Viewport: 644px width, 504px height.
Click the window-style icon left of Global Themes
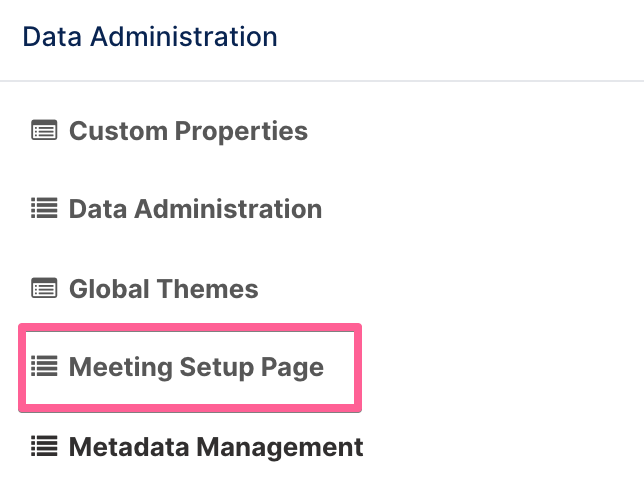(x=44, y=288)
